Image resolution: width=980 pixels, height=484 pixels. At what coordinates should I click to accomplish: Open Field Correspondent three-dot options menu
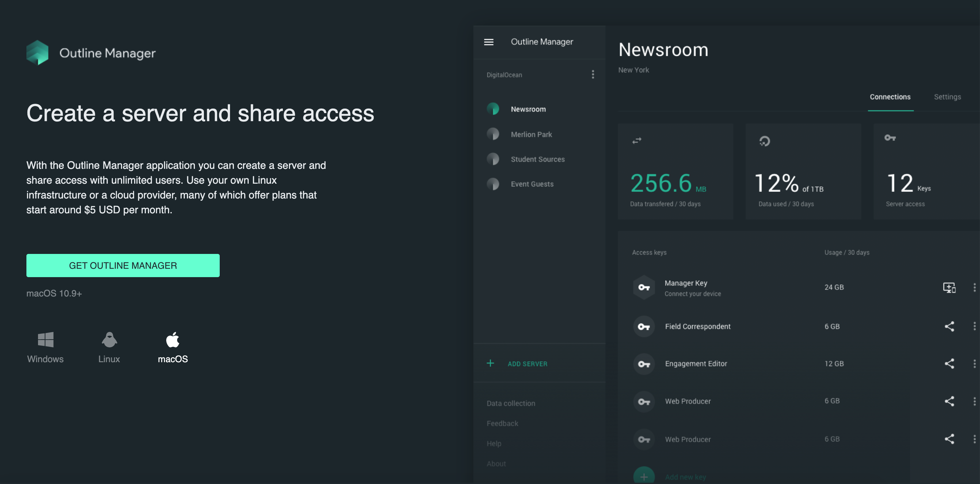(x=974, y=326)
